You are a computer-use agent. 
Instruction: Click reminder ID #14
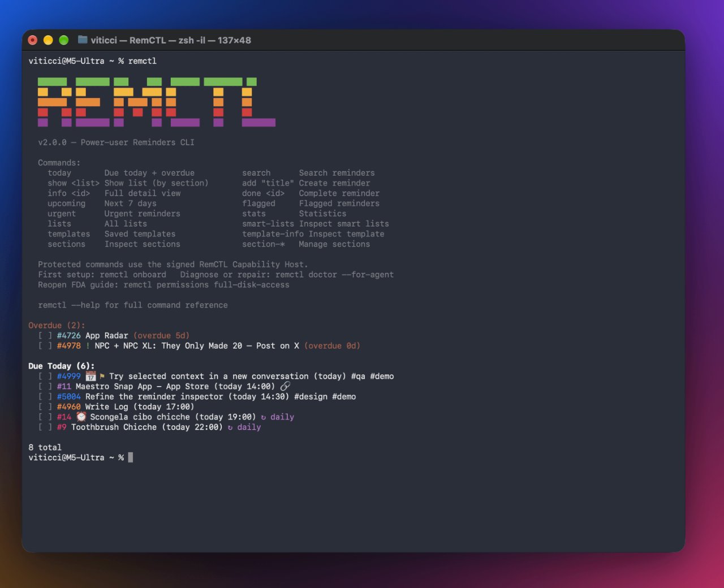click(64, 417)
